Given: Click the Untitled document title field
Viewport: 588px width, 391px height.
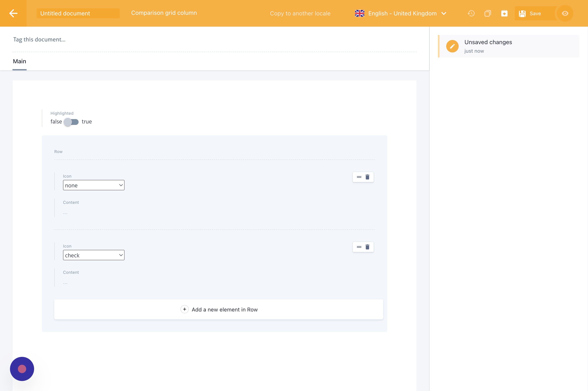Looking at the screenshot, I should coord(78,14).
